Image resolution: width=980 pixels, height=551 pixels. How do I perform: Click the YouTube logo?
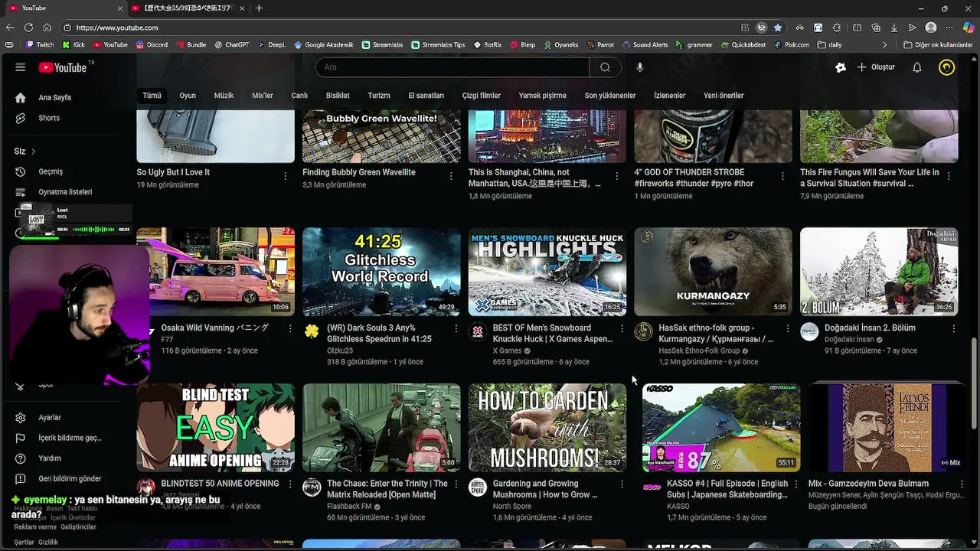64,67
